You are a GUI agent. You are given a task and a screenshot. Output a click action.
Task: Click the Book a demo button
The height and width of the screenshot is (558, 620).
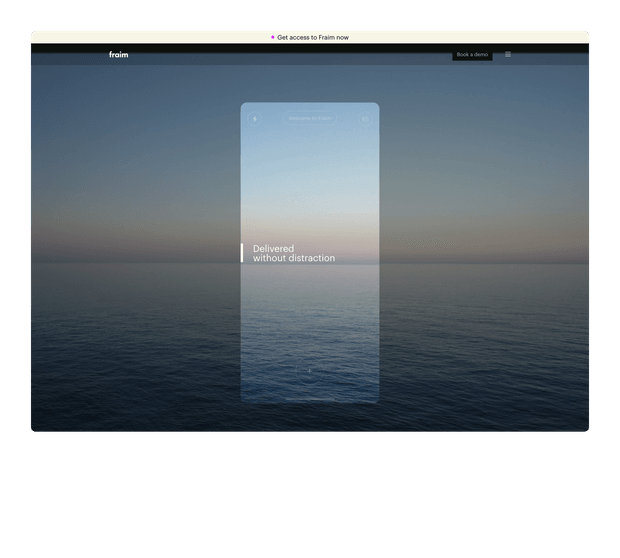(x=472, y=55)
